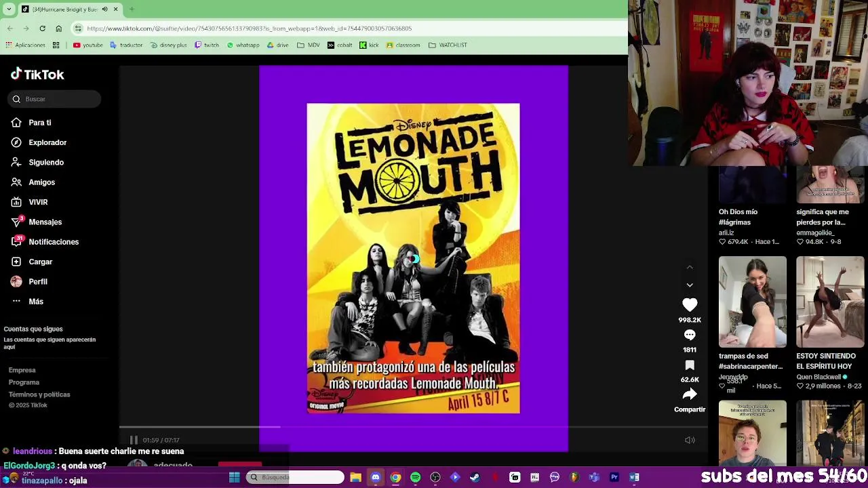Go to next video with down chevron
868x488 pixels.
[690, 285]
